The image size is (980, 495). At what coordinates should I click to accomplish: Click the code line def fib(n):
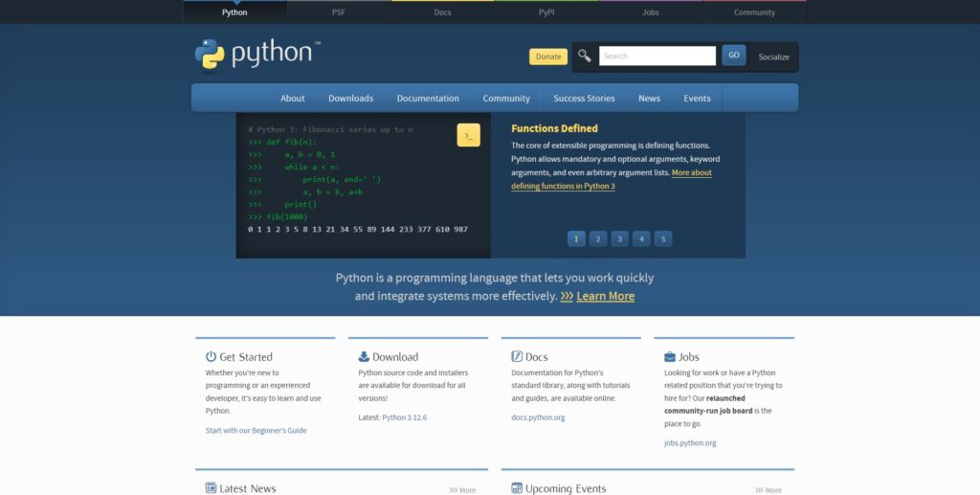click(282, 142)
